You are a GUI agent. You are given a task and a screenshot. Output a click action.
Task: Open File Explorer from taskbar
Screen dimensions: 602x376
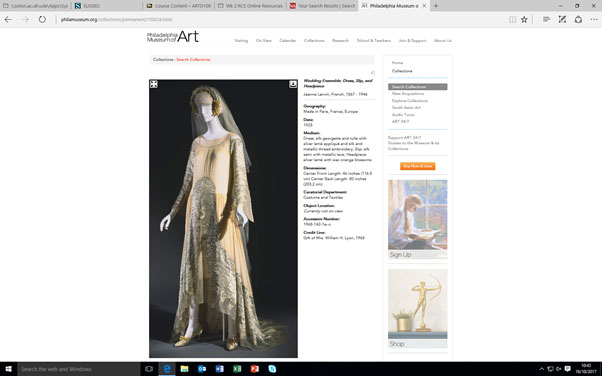184,369
